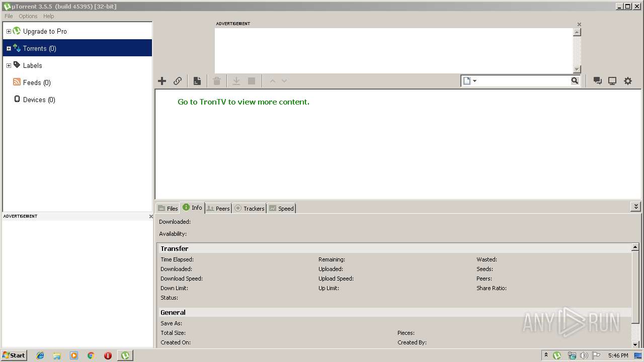Open Feeds (0) in sidebar
The height and width of the screenshot is (362, 644).
tap(37, 82)
